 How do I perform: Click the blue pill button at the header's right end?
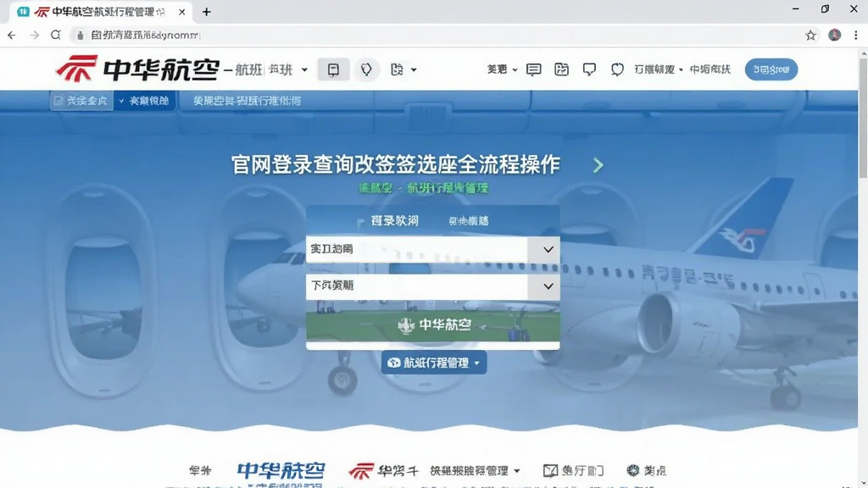click(771, 69)
